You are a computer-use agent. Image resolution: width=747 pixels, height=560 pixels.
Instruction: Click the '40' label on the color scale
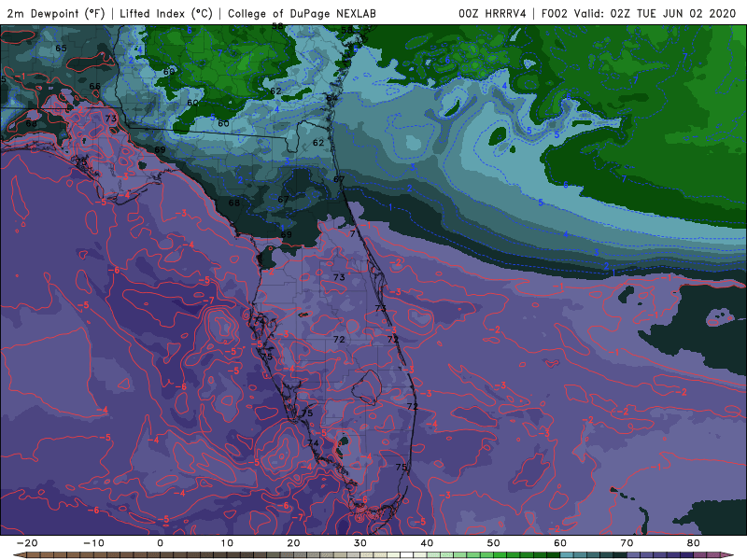(x=427, y=543)
